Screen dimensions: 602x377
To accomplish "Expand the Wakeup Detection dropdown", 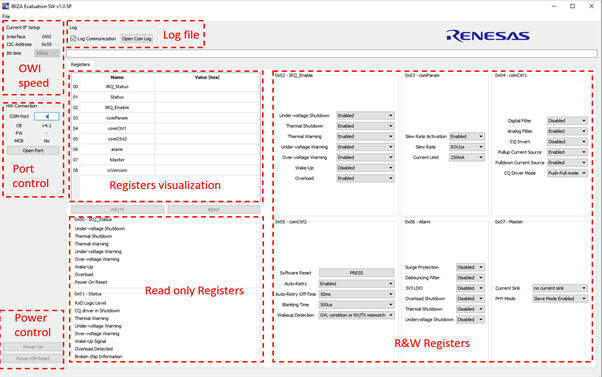I will tap(357, 315).
